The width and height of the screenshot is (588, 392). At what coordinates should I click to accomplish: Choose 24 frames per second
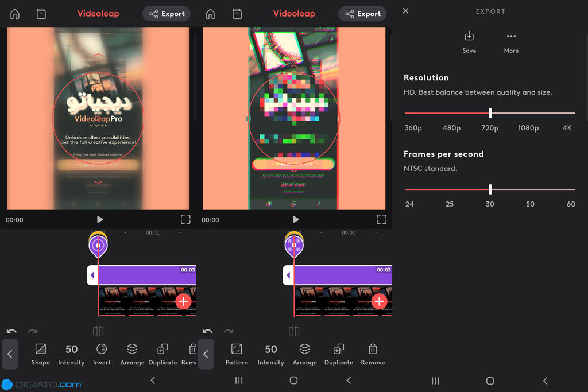click(409, 204)
